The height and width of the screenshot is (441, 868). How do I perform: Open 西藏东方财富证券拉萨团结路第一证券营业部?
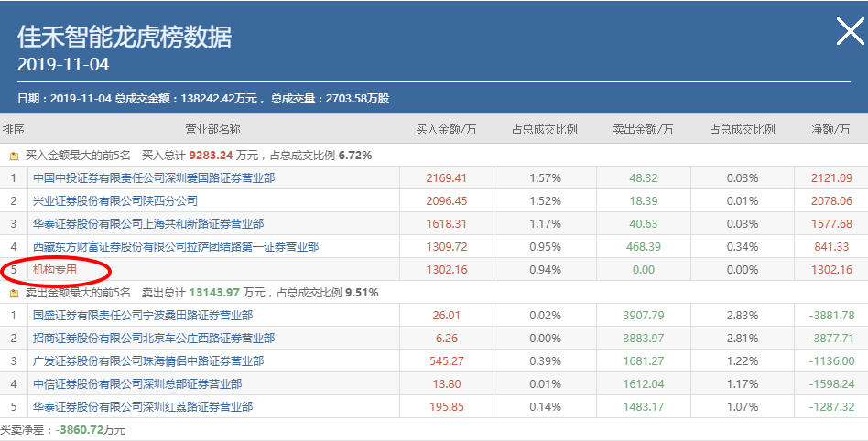(176, 246)
